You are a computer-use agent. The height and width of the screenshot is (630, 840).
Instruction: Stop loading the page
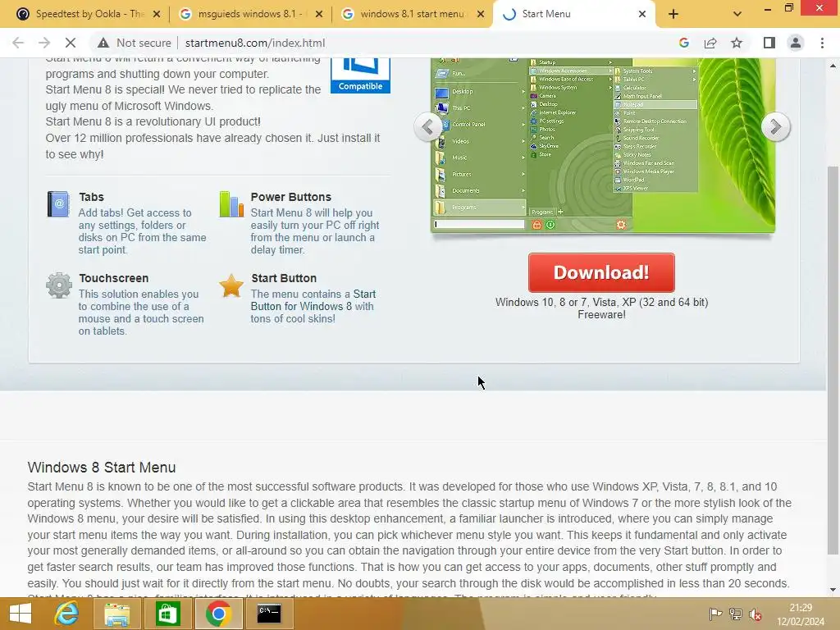pyautogui.click(x=71, y=43)
